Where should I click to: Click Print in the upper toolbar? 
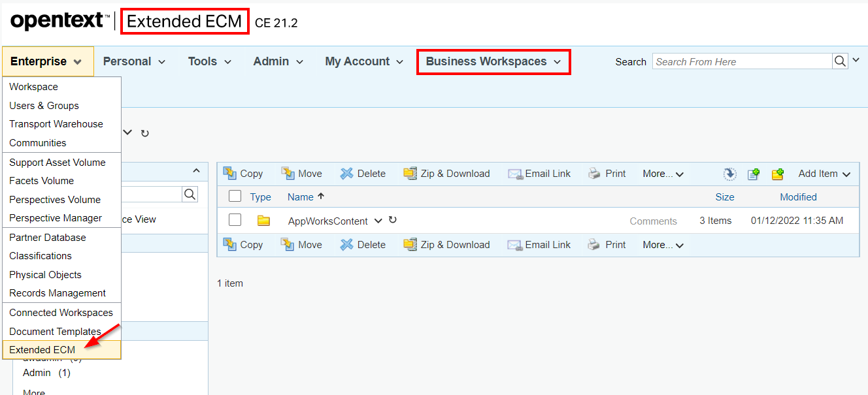pos(607,174)
